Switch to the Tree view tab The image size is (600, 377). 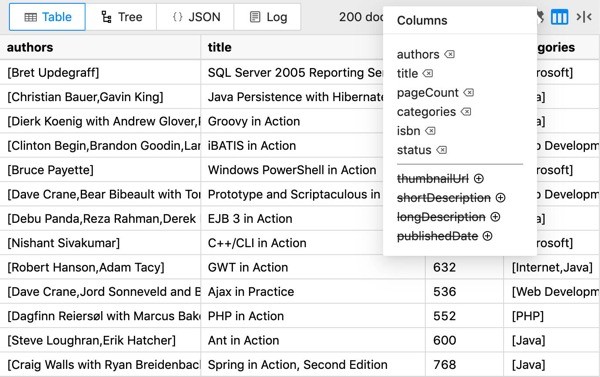[x=121, y=17]
